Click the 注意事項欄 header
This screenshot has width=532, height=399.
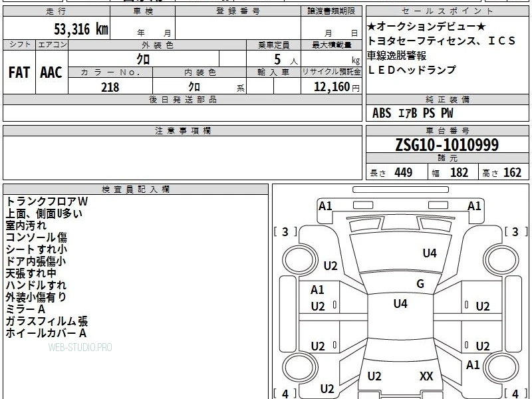pos(182,130)
